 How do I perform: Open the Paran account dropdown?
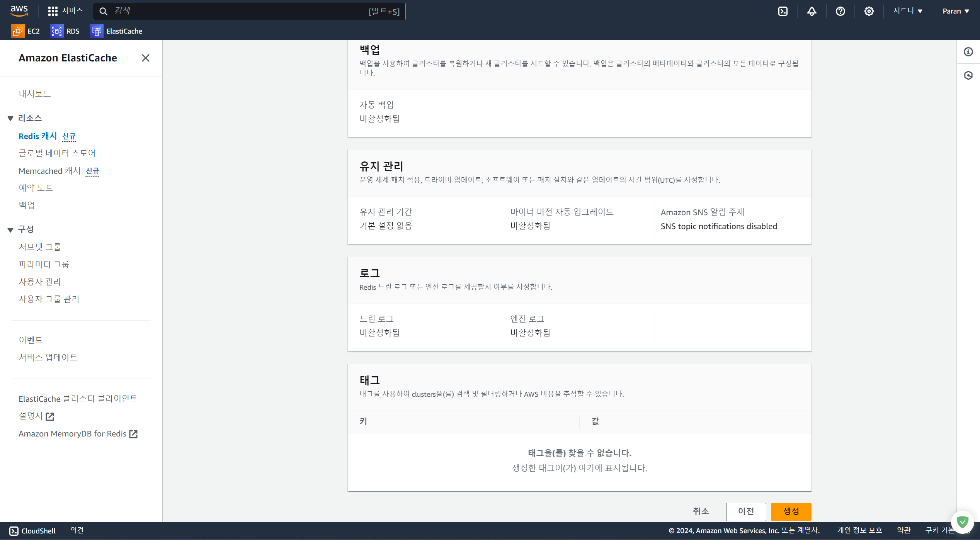[x=956, y=11]
